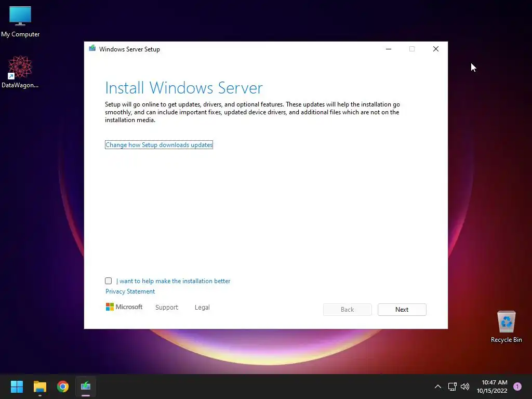532x399 pixels.
Task: Open the Windows Start menu
Action: pyautogui.click(x=17, y=387)
